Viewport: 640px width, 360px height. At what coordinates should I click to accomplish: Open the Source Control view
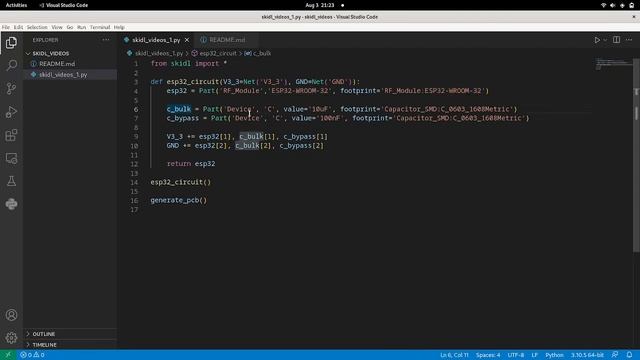(11, 89)
